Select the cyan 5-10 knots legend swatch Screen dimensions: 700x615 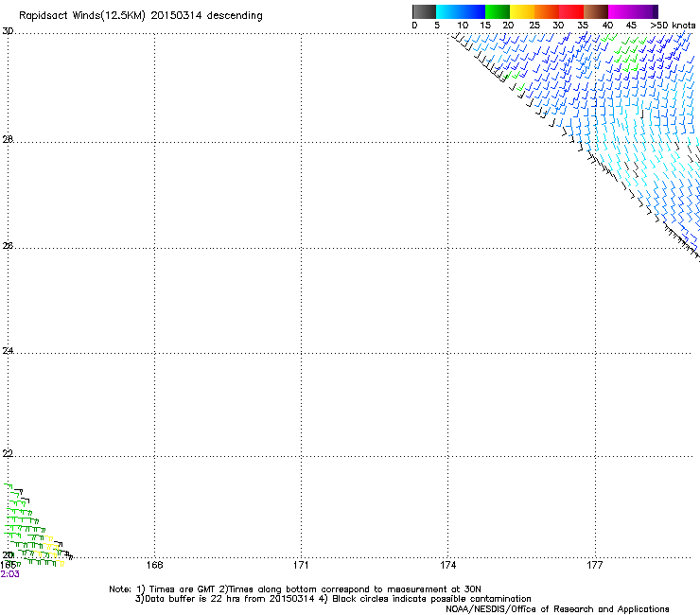(x=447, y=11)
